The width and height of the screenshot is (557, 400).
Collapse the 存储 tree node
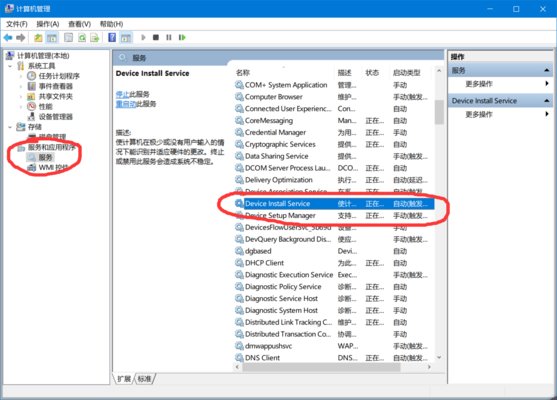(10, 127)
